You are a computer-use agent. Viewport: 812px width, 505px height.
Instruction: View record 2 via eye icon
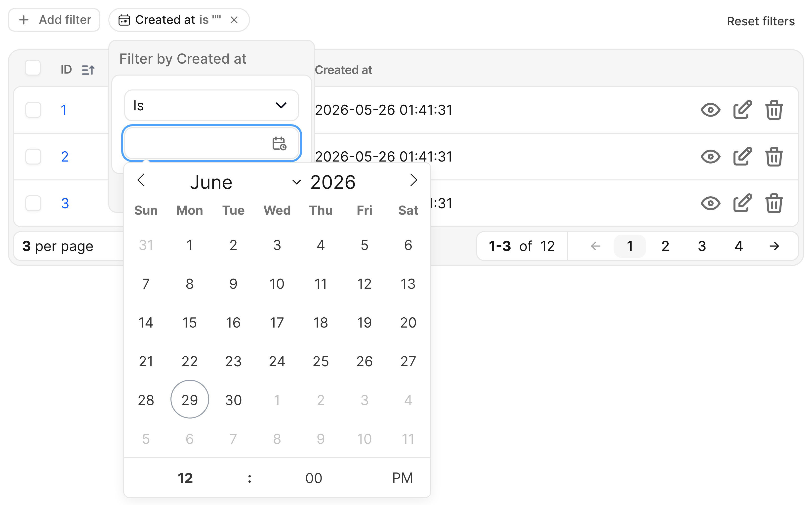point(710,157)
